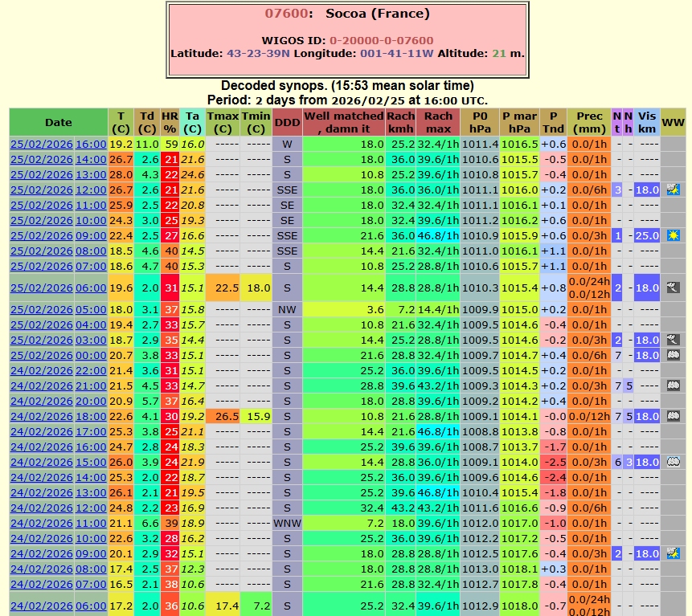This screenshot has height=616, width=692.
Task: Click the weather icon for 25/02/2026 12:00
Action: tap(673, 190)
